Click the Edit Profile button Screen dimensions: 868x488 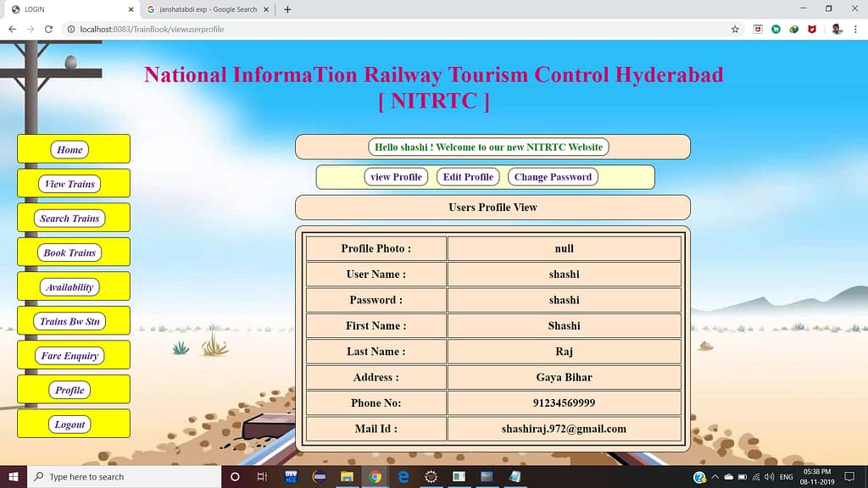pyautogui.click(x=468, y=177)
